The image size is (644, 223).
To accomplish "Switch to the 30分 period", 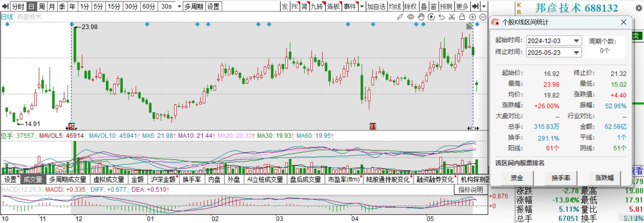I will tap(131, 6).
